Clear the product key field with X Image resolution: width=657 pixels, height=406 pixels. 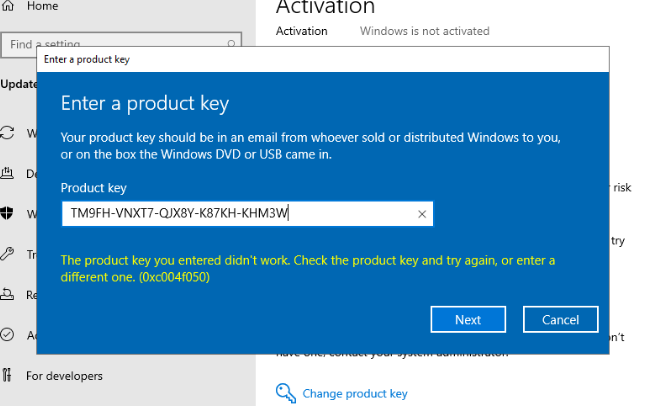pos(422,214)
